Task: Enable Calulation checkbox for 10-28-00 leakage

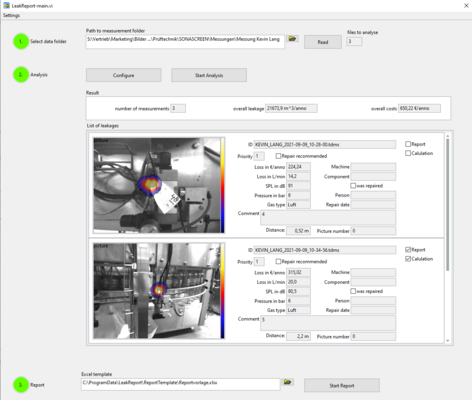Action: [x=408, y=153]
